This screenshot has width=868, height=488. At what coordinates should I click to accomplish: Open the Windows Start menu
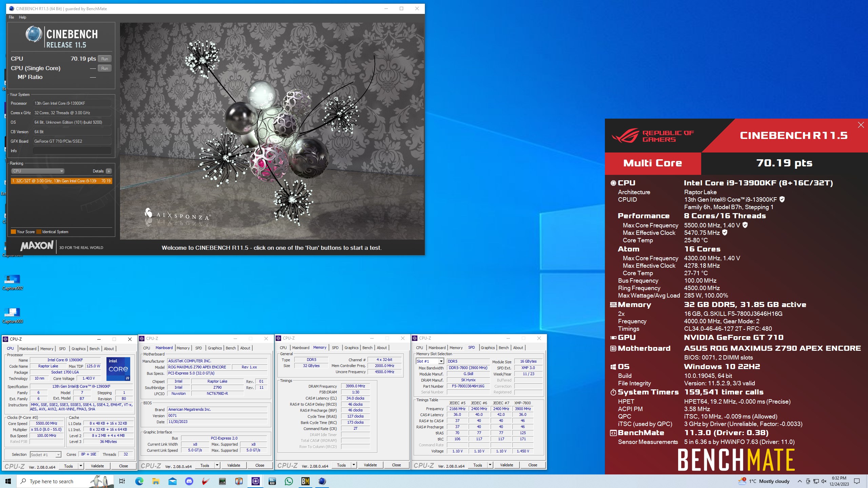tap(8, 481)
